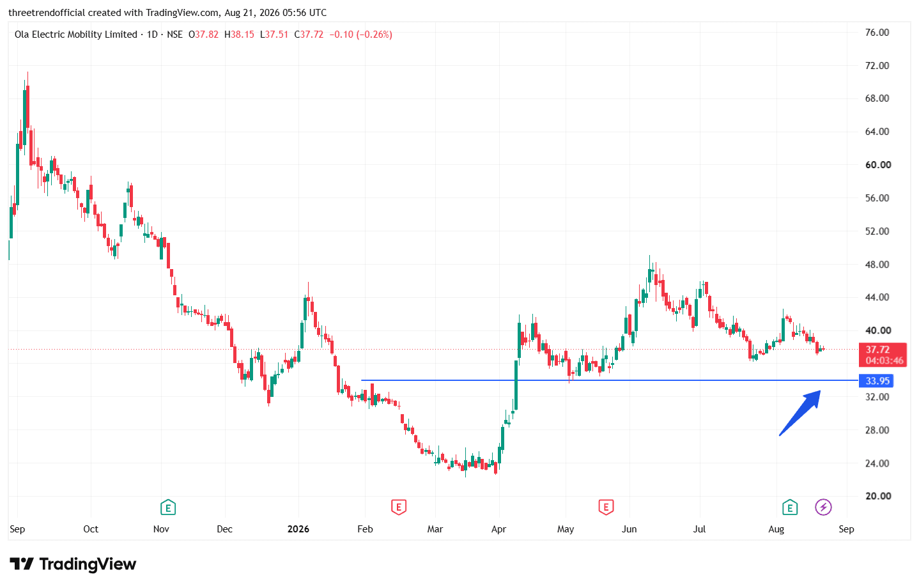Click the Apr label on the time axis
Screen dimensions: 919x588
(x=498, y=529)
